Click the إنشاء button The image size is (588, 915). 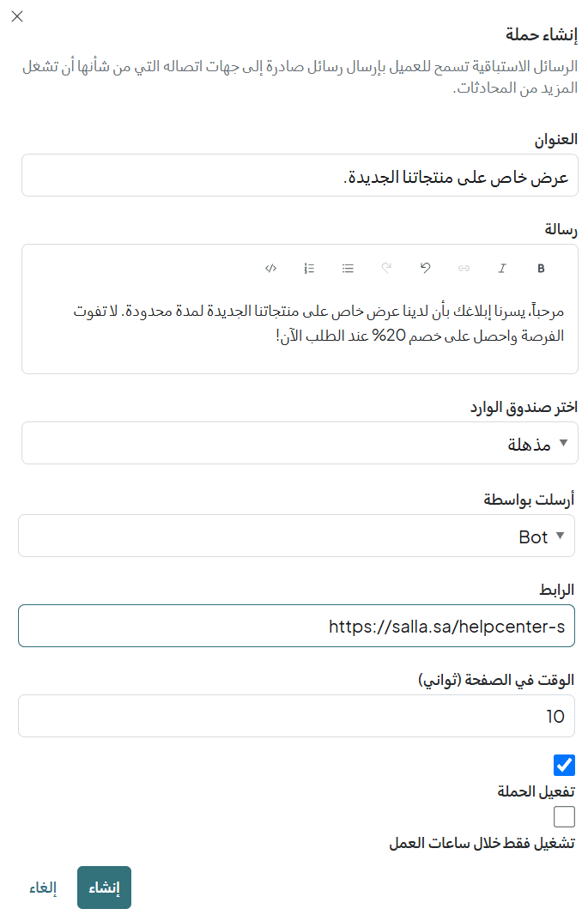coord(104,888)
